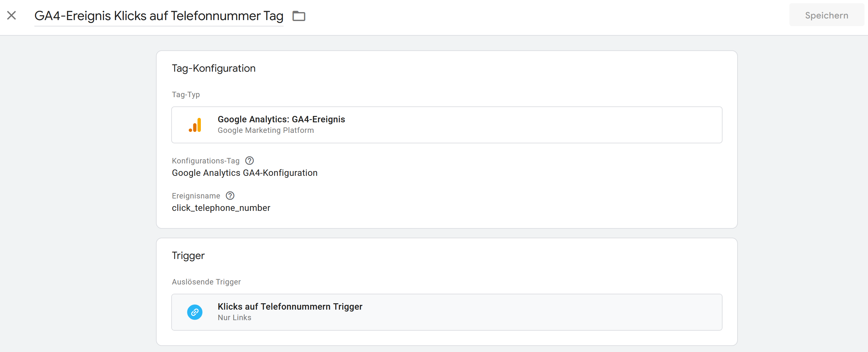Click the Auslösende Trigger label

pyautogui.click(x=206, y=282)
